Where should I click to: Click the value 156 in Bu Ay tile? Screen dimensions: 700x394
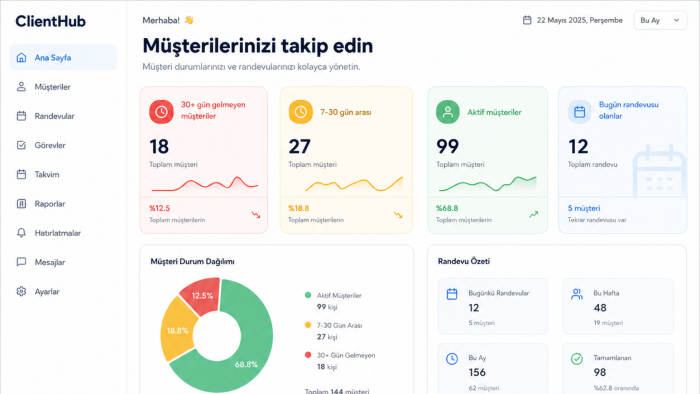point(477,372)
